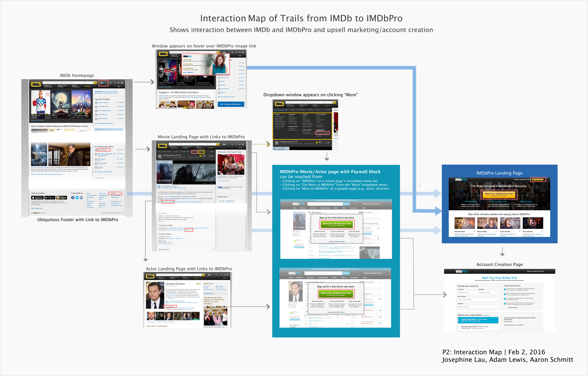
Task: Play the Chris Pine interview video on the homepage
Action: 69,154
